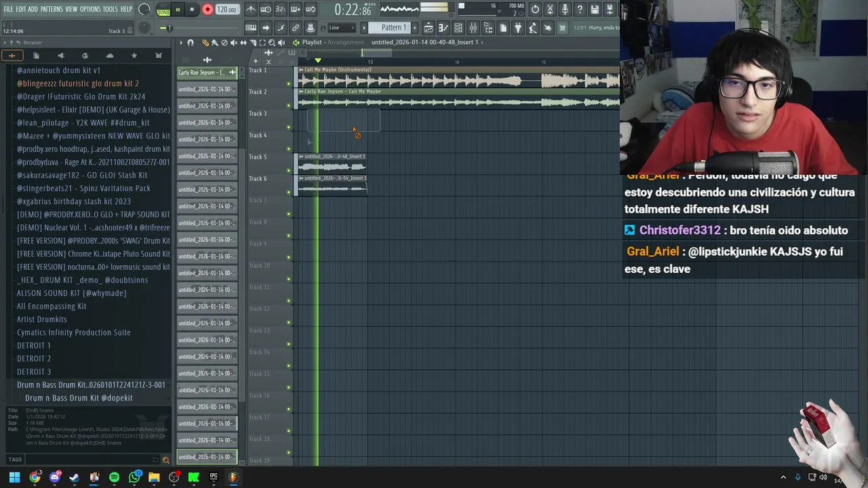Viewport: 868px width, 488px height.
Task: Open the FILE menu
Action: (x=8, y=9)
